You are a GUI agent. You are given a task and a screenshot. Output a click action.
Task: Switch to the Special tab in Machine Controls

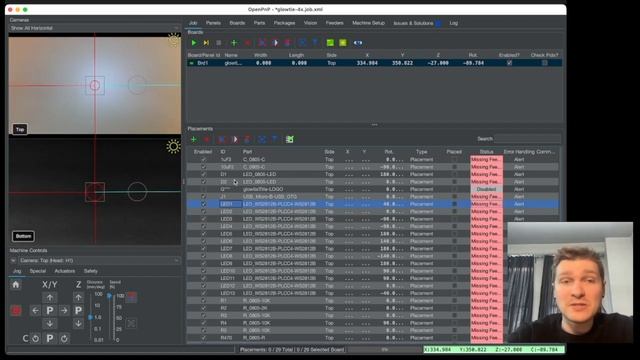[38, 271]
